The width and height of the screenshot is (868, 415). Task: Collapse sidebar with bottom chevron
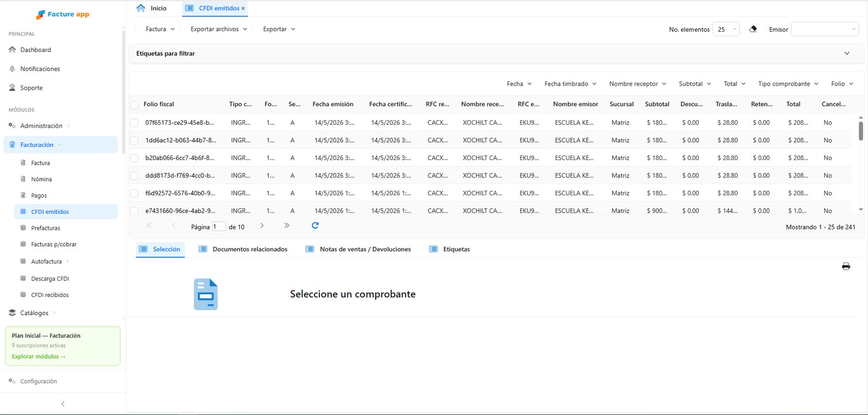coord(62,403)
